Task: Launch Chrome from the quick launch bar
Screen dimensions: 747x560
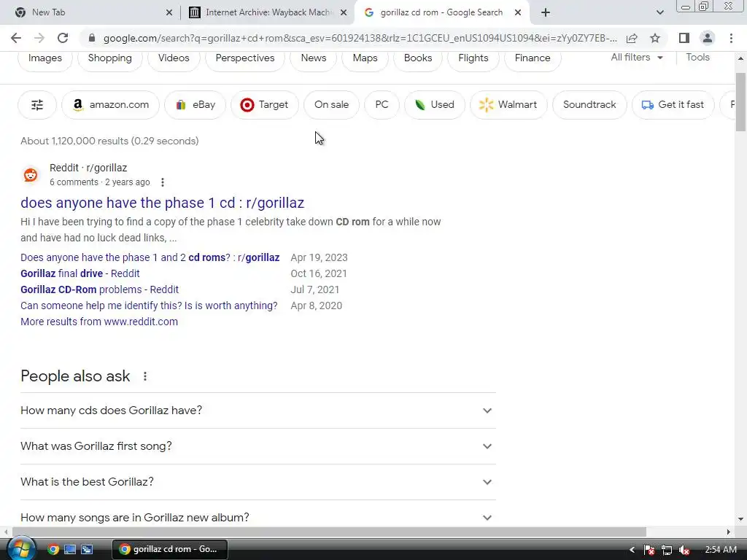Action: coord(53,549)
